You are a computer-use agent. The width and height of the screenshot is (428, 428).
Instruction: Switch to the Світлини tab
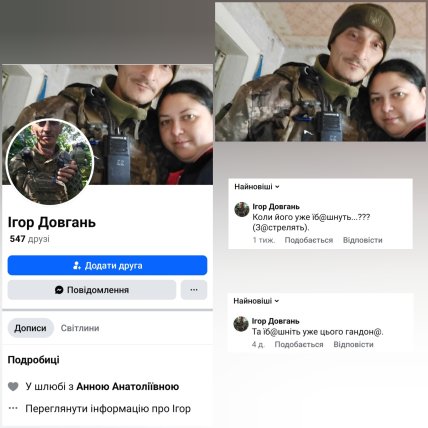click(80, 328)
